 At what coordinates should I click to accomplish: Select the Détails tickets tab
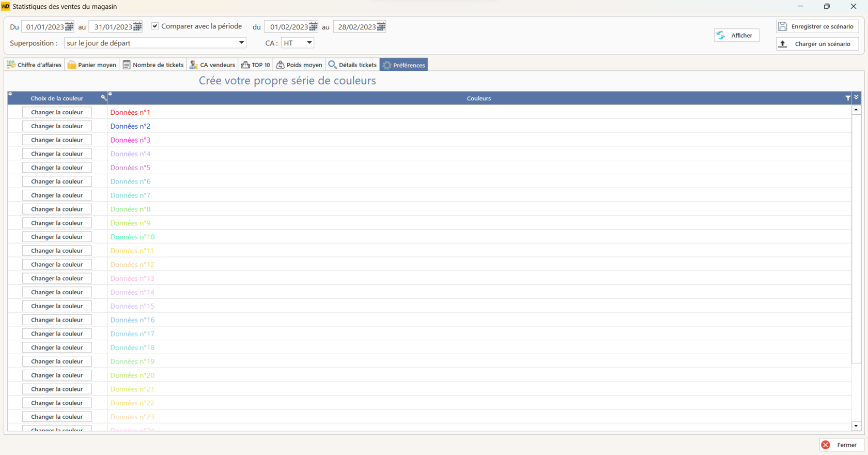(352, 65)
